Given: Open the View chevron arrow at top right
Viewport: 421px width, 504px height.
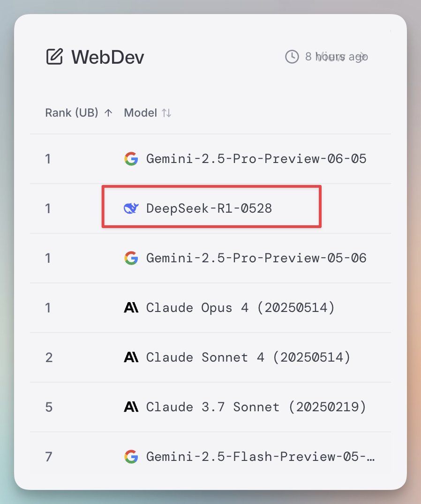Looking at the screenshot, I should 363,57.
